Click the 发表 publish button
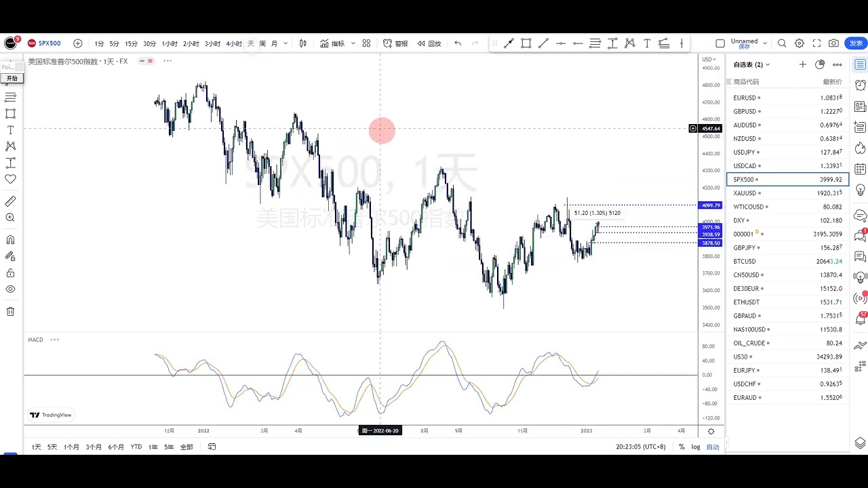 pos(856,43)
